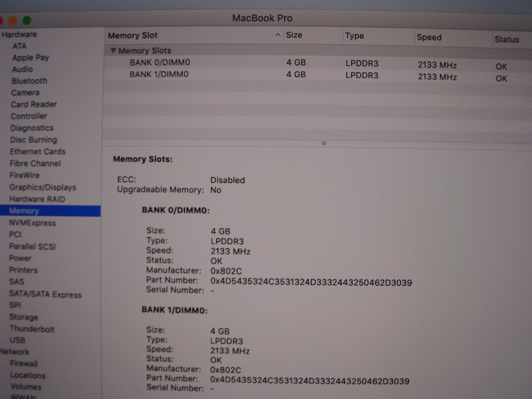Image resolution: width=532 pixels, height=399 pixels.
Task: Click the Type column header
Action: pos(354,36)
